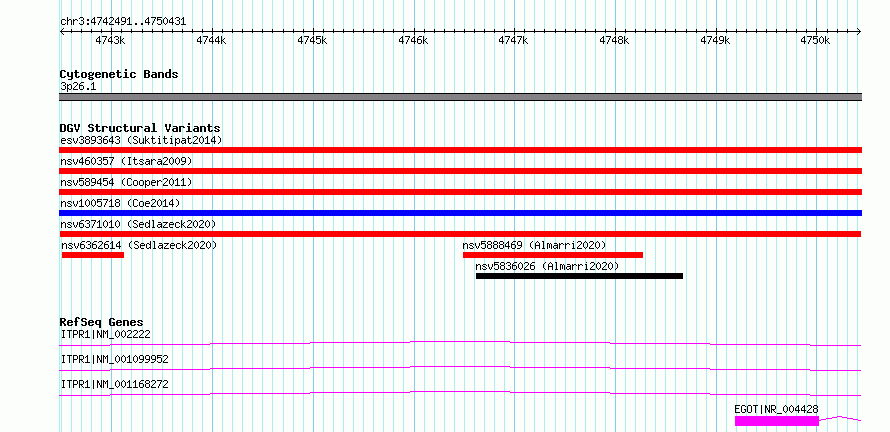
Task: Click the esv3893643 red variant bar
Action: pos(460,150)
